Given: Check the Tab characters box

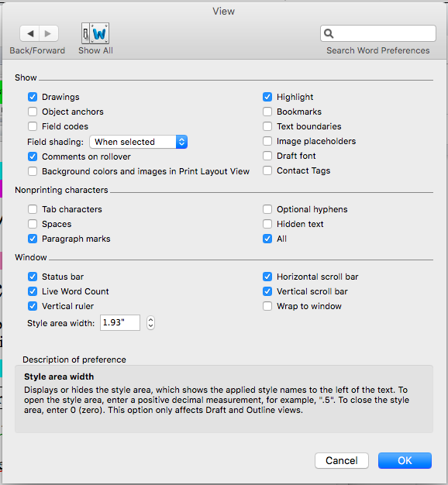Looking at the screenshot, I should click(x=33, y=209).
